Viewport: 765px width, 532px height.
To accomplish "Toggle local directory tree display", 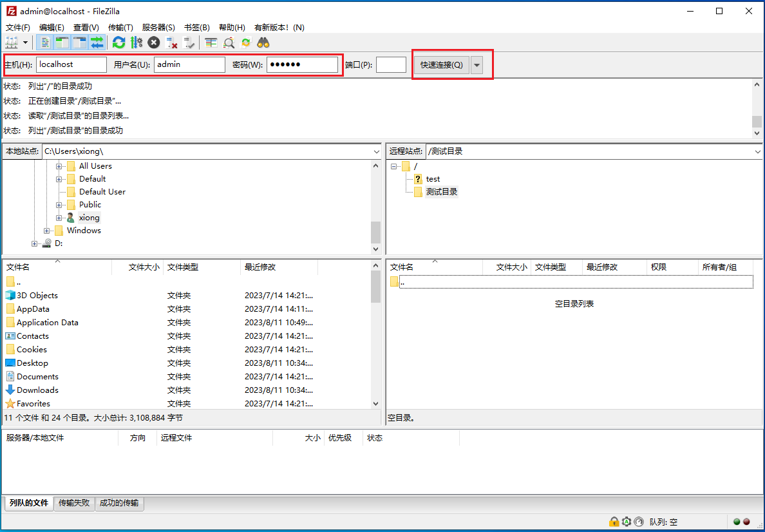I will click(x=62, y=43).
